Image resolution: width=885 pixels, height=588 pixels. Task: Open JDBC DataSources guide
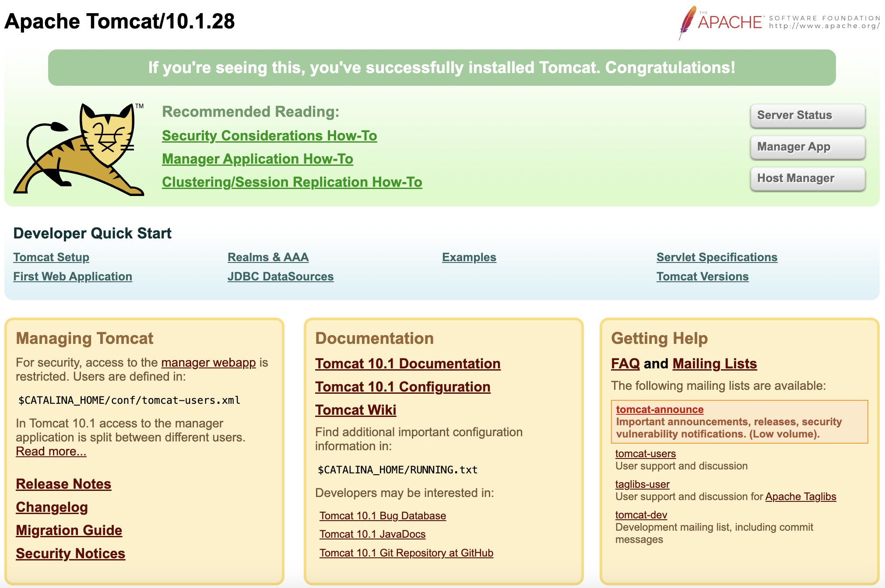point(280,276)
